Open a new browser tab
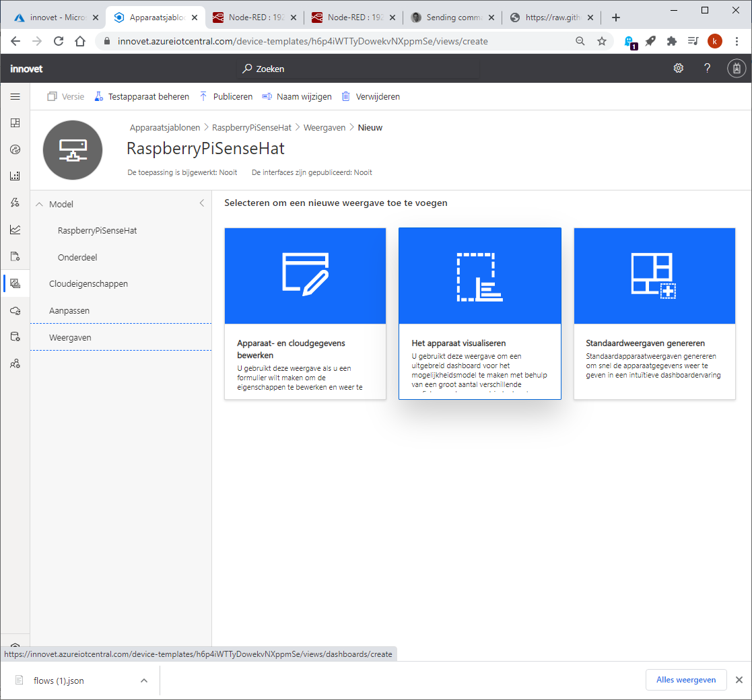 pyautogui.click(x=616, y=17)
